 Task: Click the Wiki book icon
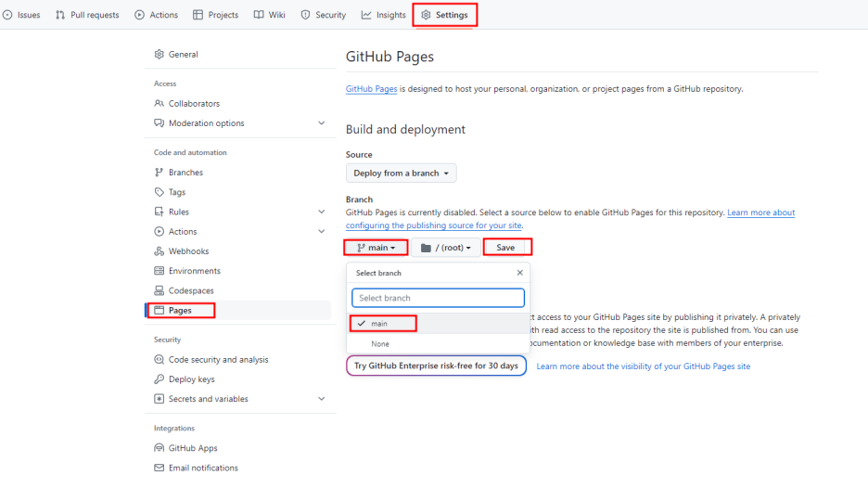coord(259,15)
